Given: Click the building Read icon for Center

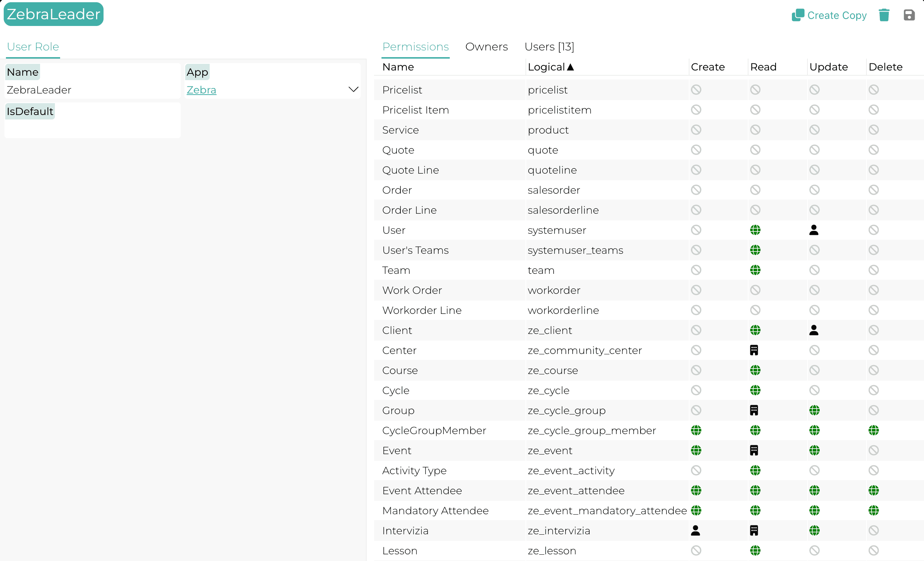Looking at the screenshot, I should 754,350.
